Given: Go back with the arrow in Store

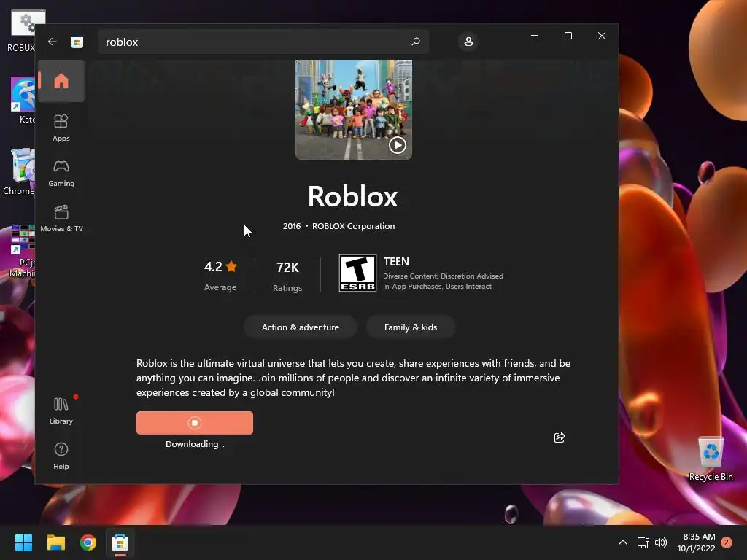Looking at the screenshot, I should pos(53,42).
